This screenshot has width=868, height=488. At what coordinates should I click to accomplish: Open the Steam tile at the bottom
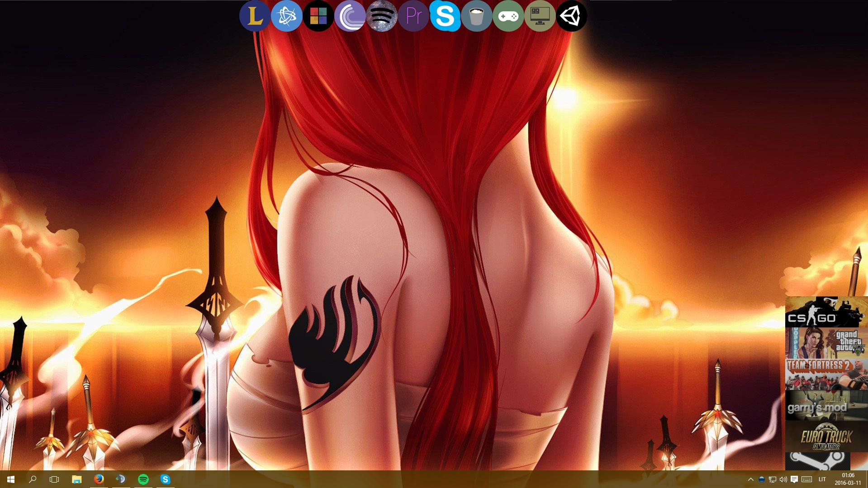pos(817,461)
